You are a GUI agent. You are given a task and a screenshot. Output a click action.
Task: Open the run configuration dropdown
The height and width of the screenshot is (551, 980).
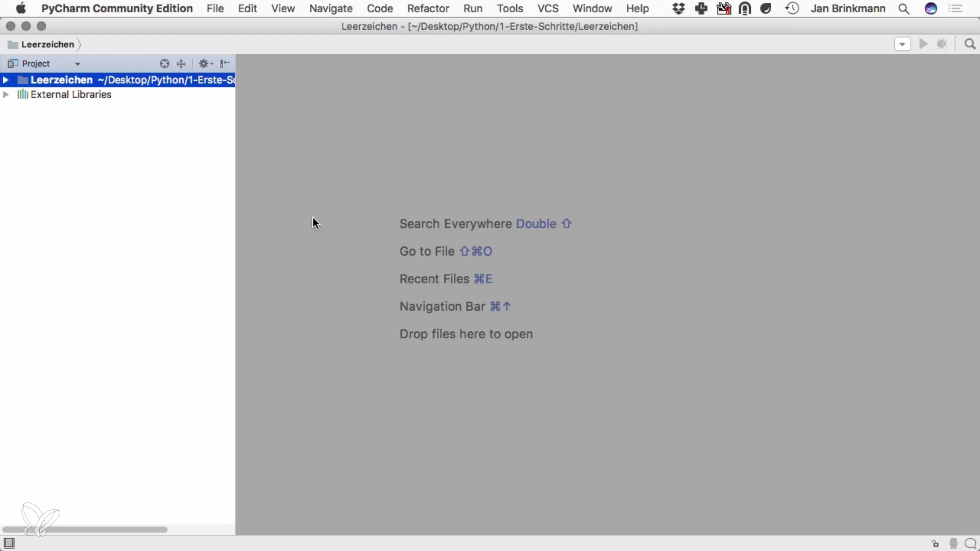coord(902,44)
